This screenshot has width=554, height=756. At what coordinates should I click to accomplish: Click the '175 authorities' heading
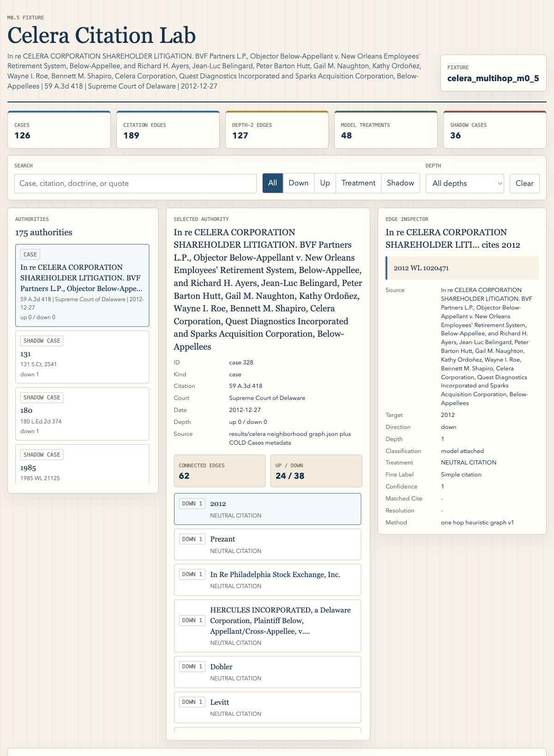44,232
